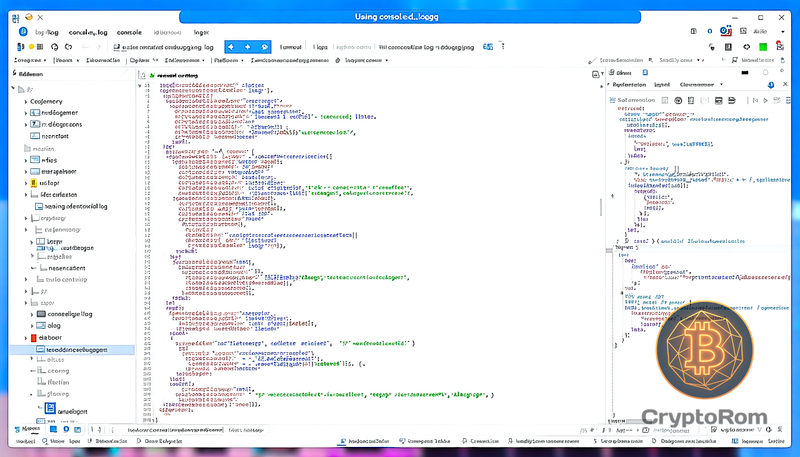Click the 'logs' button in toolbar
The width and height of the screenshot is (800, 457).
click(x=320, y=47)
